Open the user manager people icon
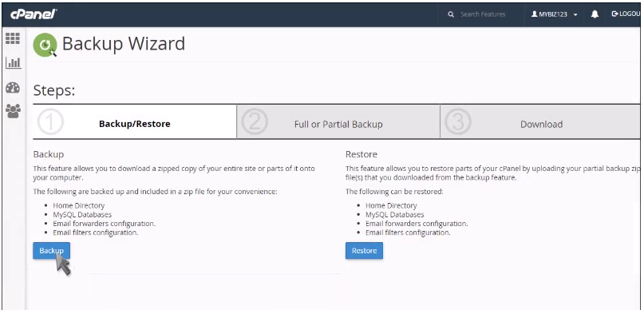Image resolution: width=644 pixels, height=310 pixels. pos(13,111)
